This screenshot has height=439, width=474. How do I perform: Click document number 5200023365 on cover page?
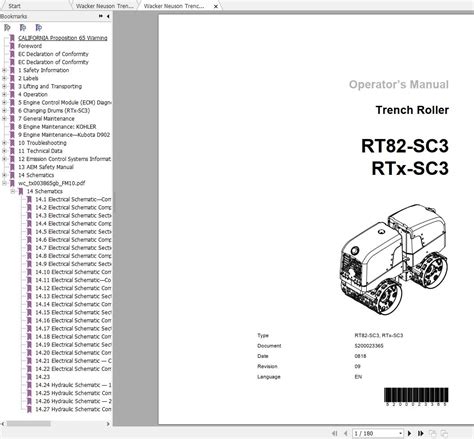(369, 346)
